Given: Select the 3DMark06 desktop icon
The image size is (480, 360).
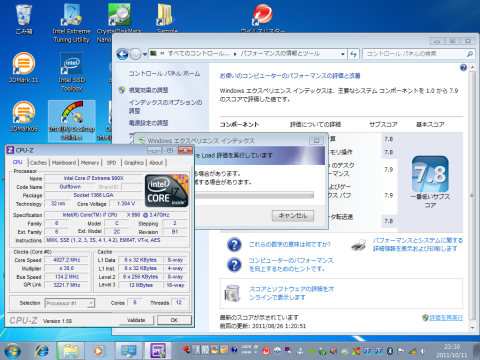Looking at the screenshot, I should (23, 116).
